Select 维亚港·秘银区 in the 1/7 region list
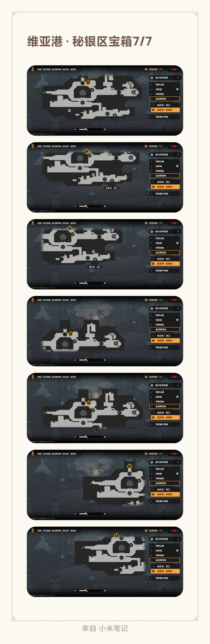Image resolution: width=210 pixels, height=644 pixels. click(x=165, y=110)
